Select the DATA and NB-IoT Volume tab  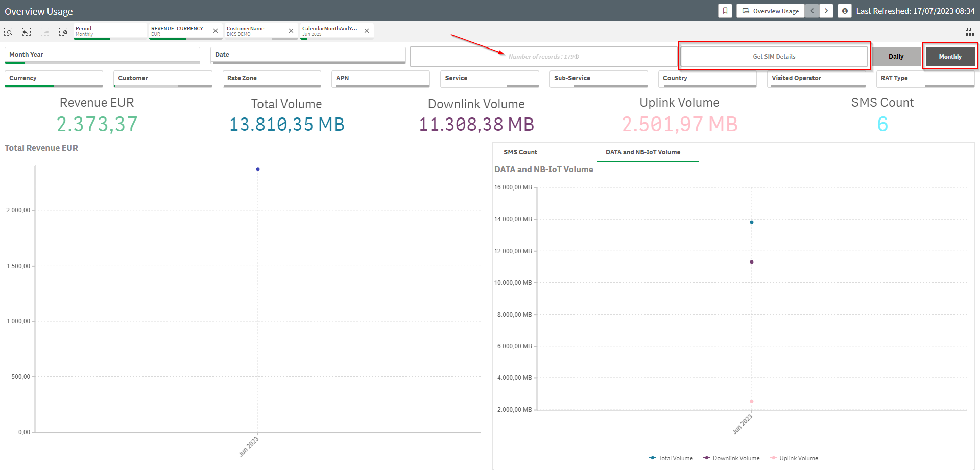642,152
